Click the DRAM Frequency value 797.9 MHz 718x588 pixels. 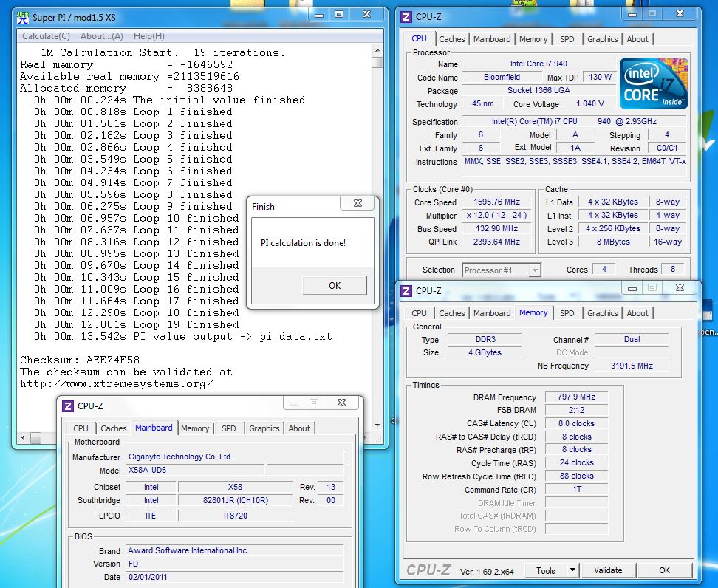[576, 397]
